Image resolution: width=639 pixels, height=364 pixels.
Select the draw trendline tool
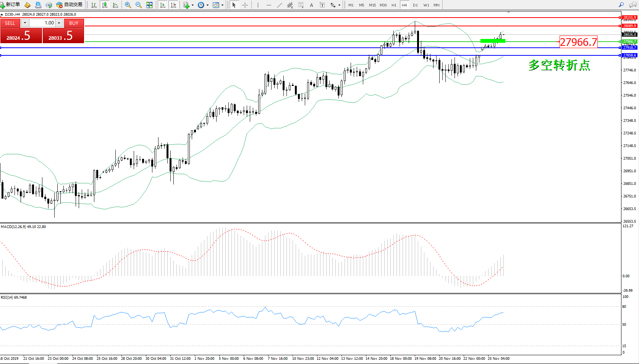pyautogui.click(x=280, y=5)
